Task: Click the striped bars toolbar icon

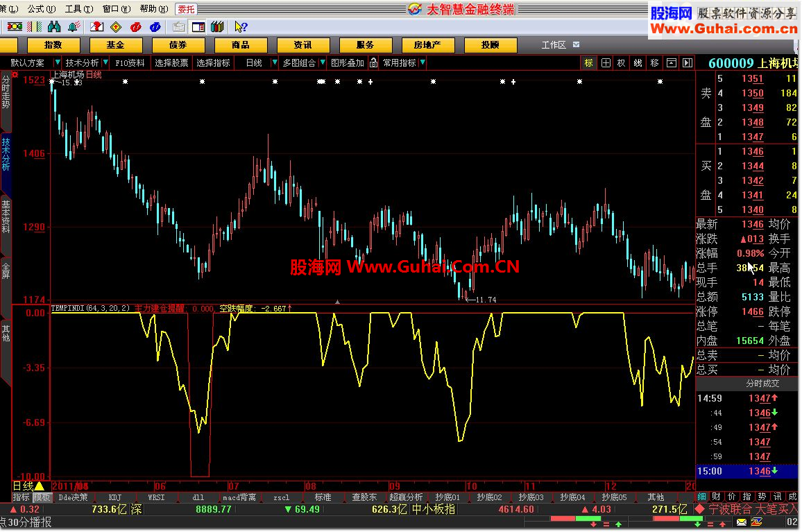Action: pyautogui.click(x=34, y=26)
